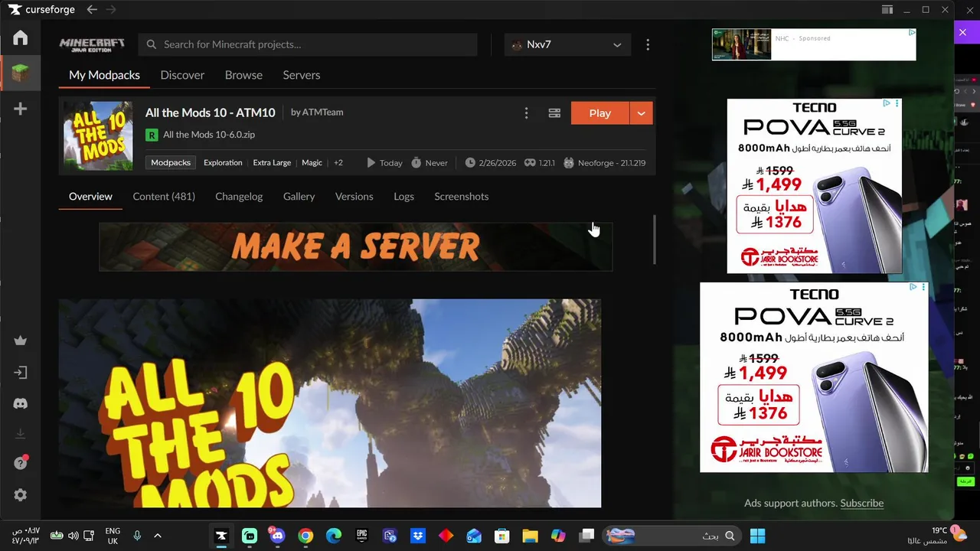The image size is (980, 551).
Task: Open the Logs tab
Action: [x=403, y=197]
